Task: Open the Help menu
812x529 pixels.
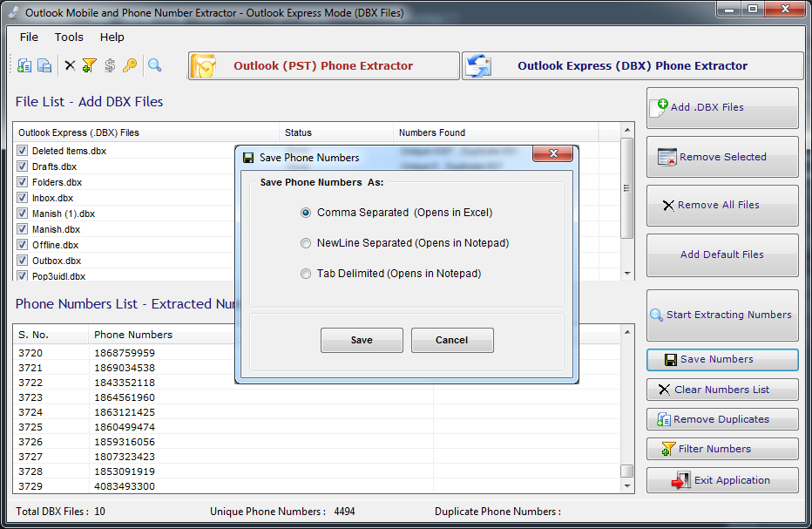Action: click(112, 37)
